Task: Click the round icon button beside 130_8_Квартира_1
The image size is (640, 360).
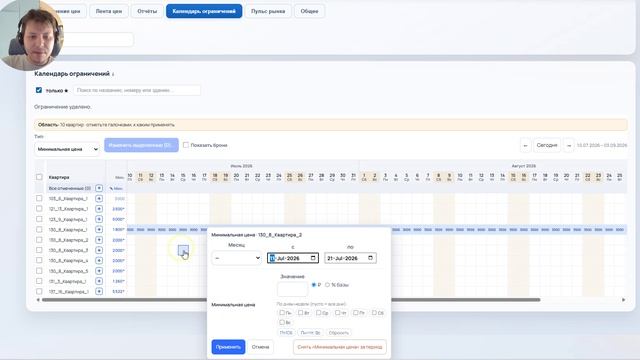Action: pyautogui.click(x=99, y=229)
